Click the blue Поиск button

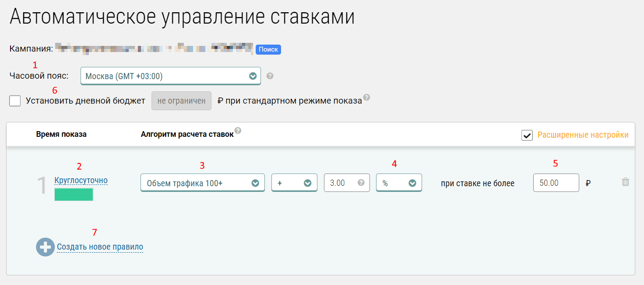point(268,49)
